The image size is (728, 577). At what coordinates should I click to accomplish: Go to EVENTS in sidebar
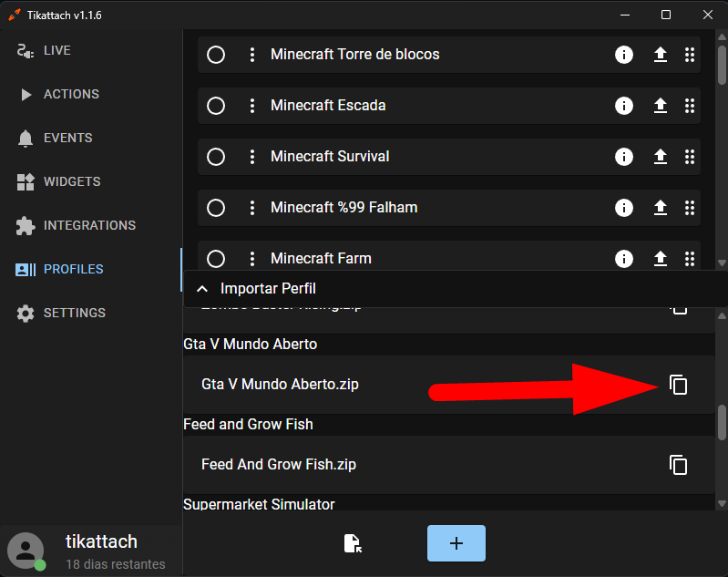(90, 138)
